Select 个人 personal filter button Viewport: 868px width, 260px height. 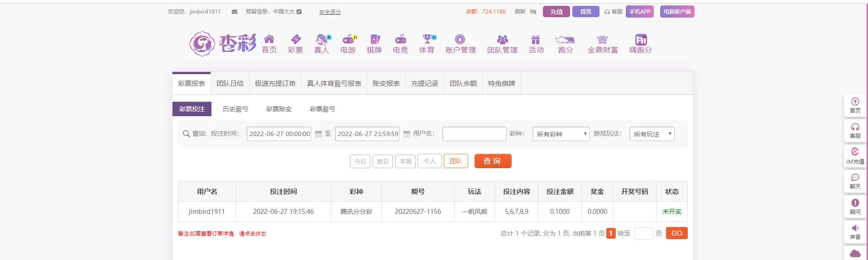tap(430, 161)
